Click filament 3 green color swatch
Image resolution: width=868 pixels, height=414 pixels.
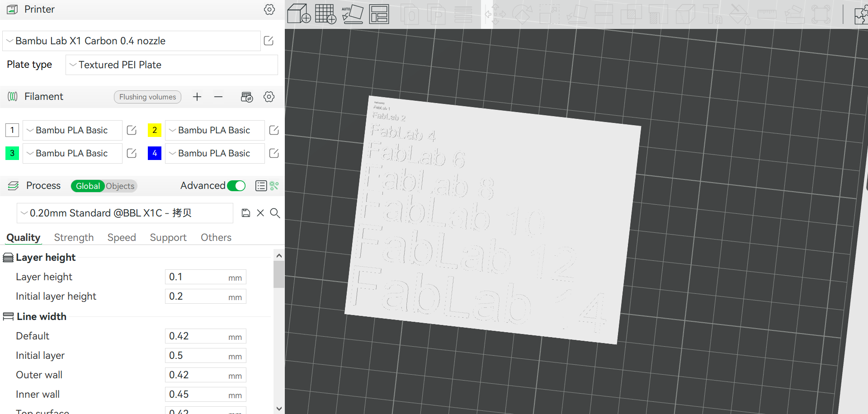click(x=12, y=153)
